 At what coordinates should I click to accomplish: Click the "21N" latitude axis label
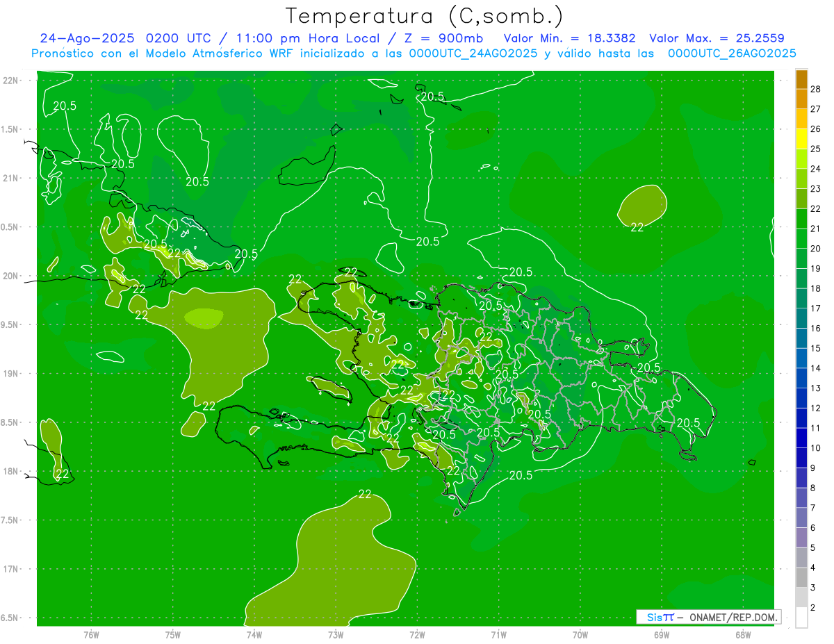(x=11, y=178)
